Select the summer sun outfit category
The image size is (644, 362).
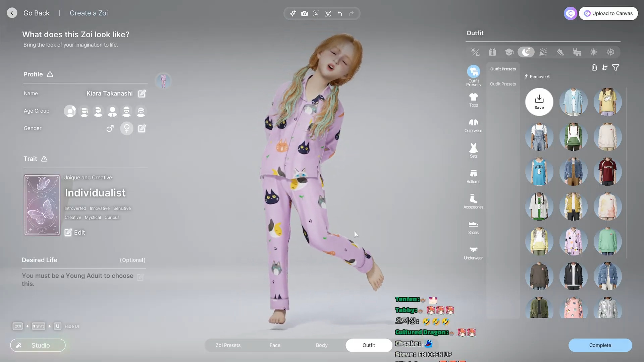(594, 52)
